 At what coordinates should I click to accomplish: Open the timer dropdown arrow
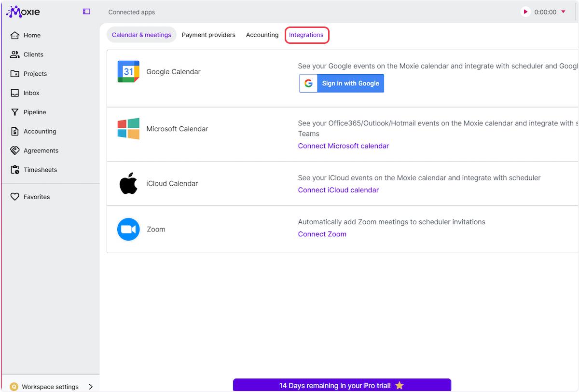(564, 12)
